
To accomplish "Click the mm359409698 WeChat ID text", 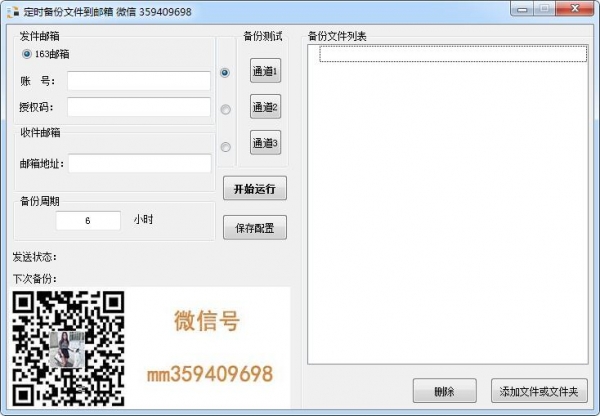I will [x=210, y=374].
